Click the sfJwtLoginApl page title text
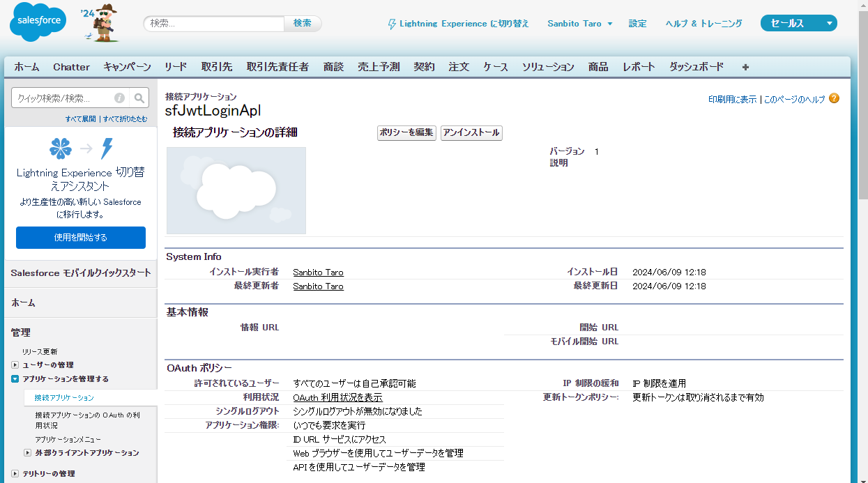This screenshot has width=868, height=483. (213, 111)
